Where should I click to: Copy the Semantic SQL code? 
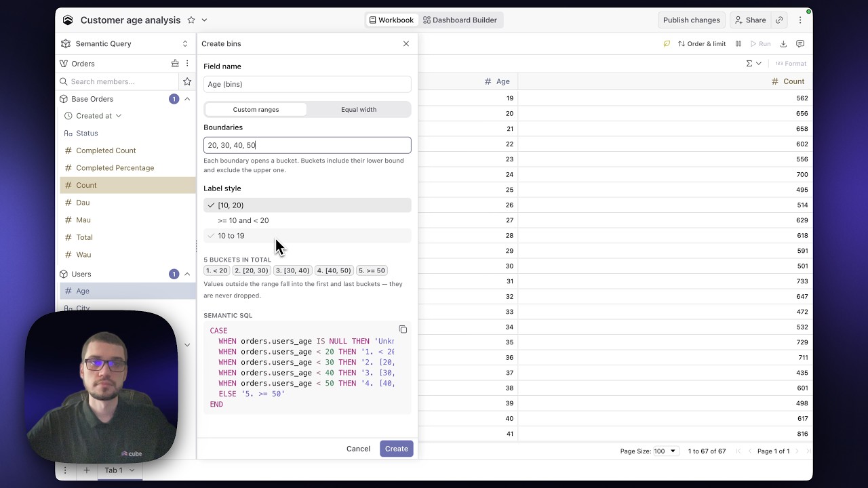click(403, 330)
